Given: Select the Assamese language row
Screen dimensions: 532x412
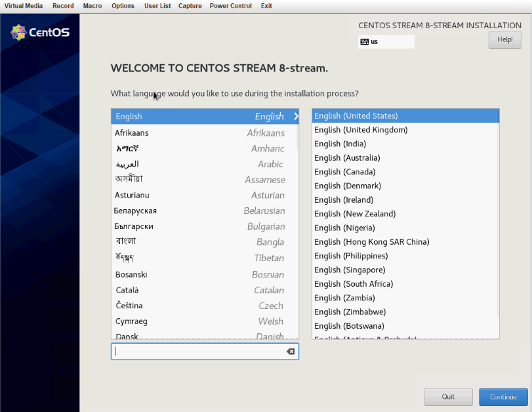Looking at the screenshot, I should (205, 180).
